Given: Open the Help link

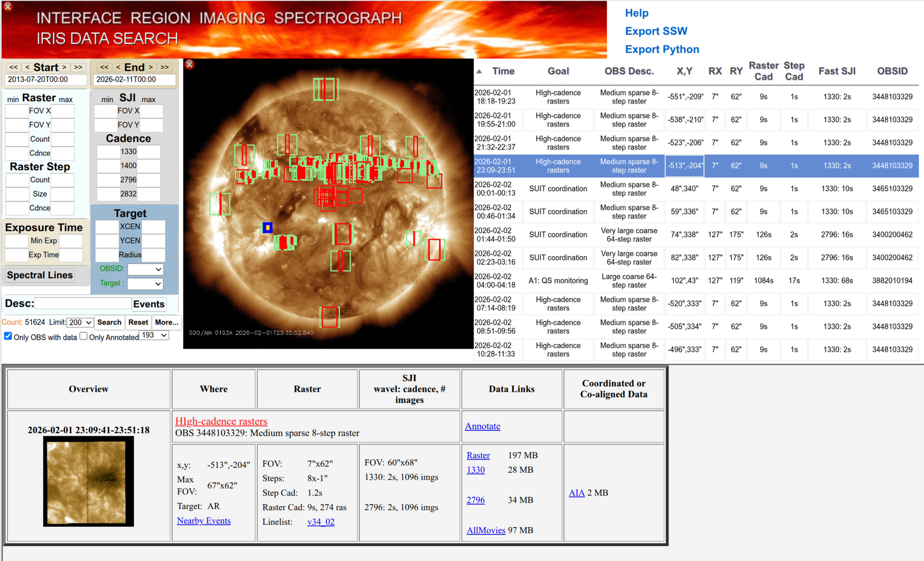Looking at the screenshot, I should (x=637, y=13).
